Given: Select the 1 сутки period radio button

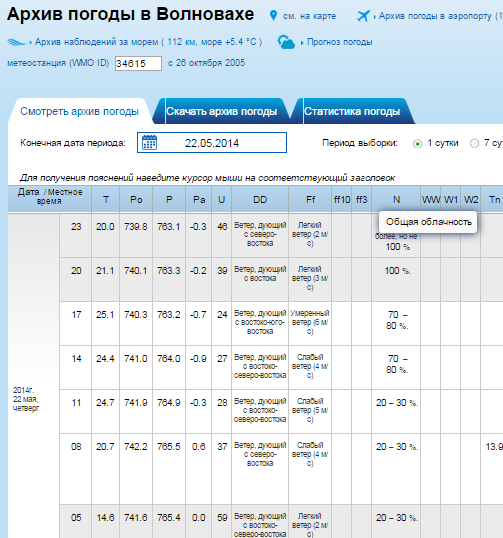Looking at the screenshot, I should [x=417, y=143].
